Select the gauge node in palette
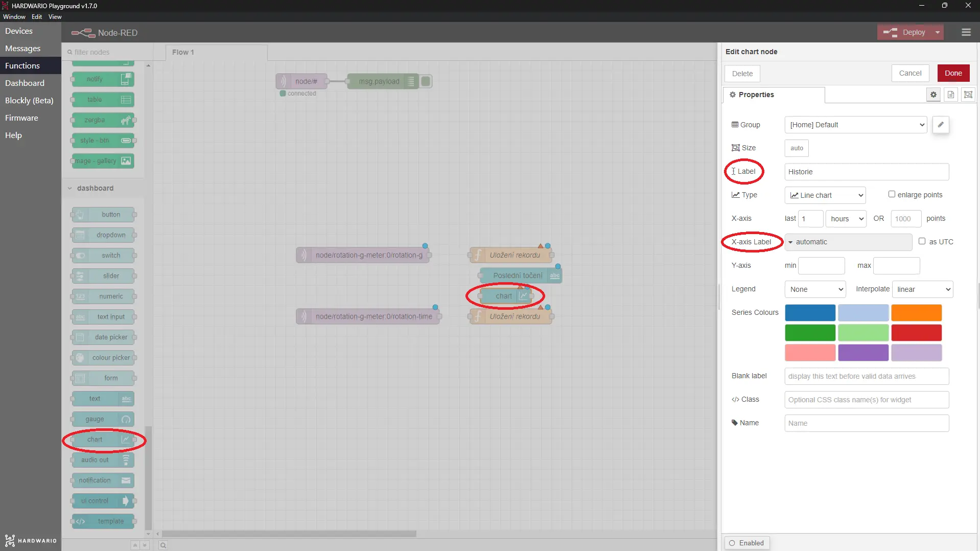The height and width of the screenshot is (551, 980). point(103,419)
